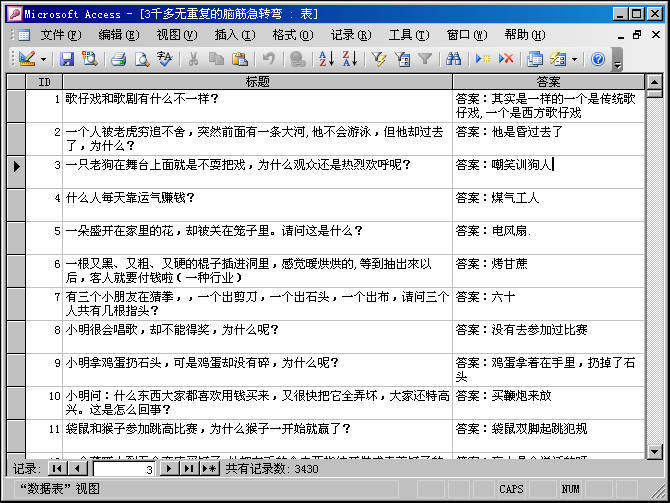Click the Copy icon
Screen dimensions: 670x503
(x=216, y=59)
